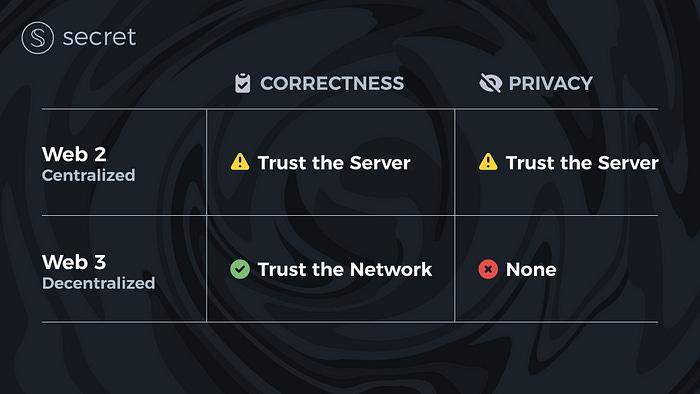Image resolution: width=700 pixels, height=394 pixels.
Task: Click the CORRECTNESS column header
Action: (332, 83)
